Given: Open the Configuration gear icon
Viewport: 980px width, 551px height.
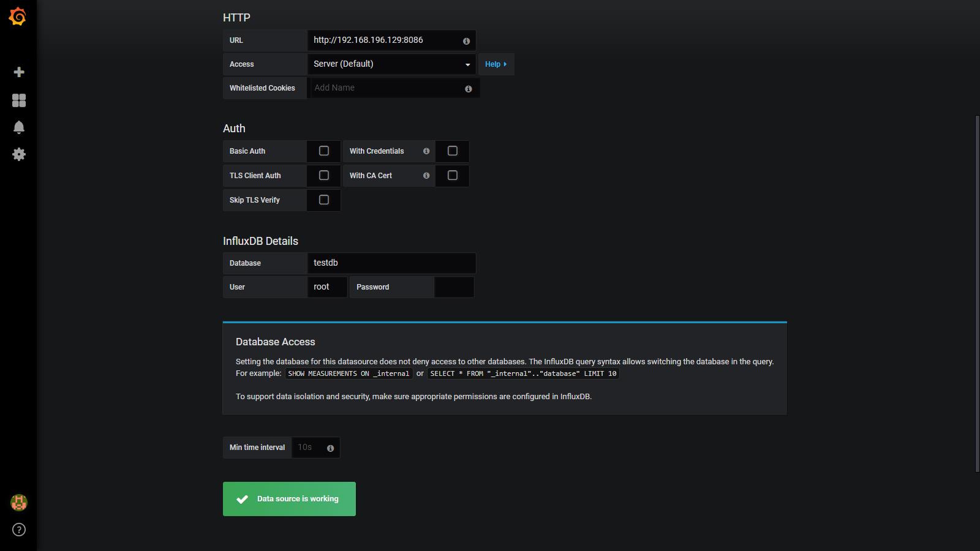Looking at the screenshot, I should click(x=19, y=154).
